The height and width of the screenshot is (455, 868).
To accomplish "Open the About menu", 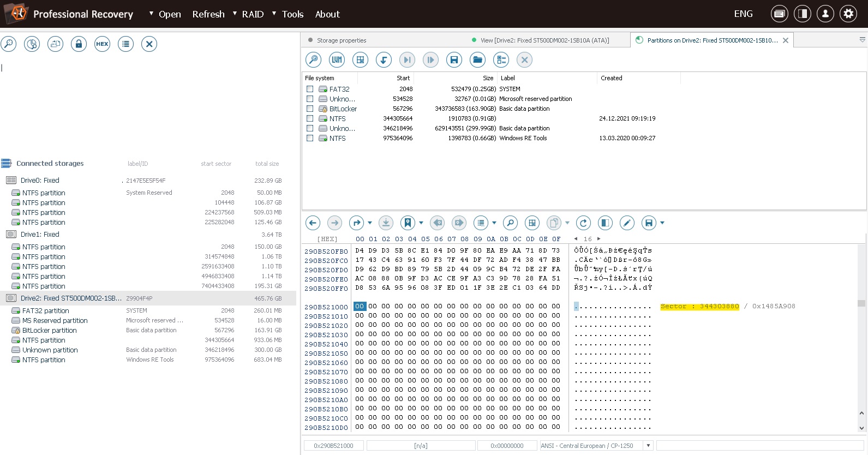I will (327, 14).
